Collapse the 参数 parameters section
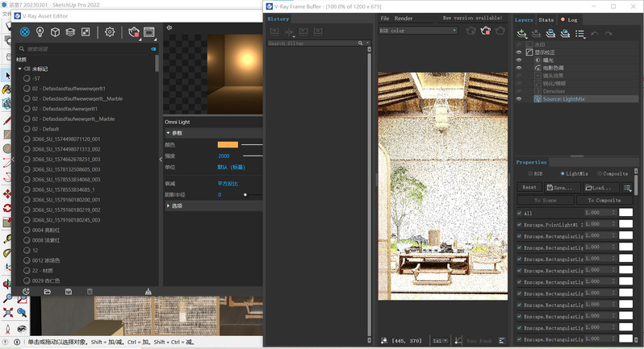 pyautogui.click(x=169, y=133)
